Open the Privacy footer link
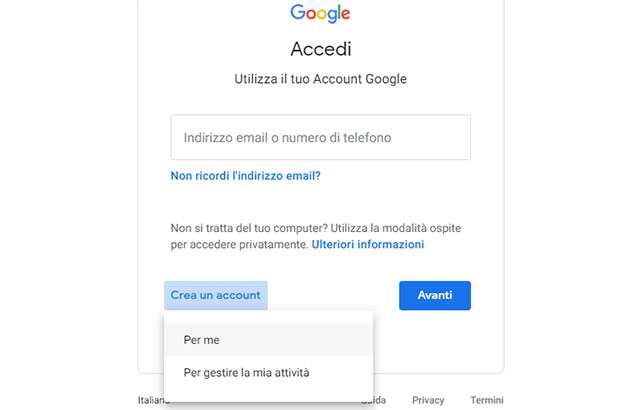 [x=428, y=400]
